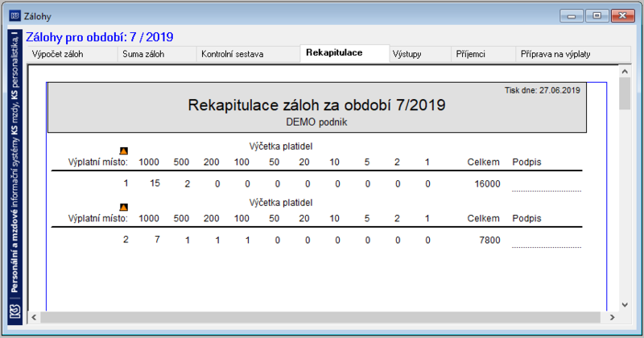Image resolution: width=644 pixels, height=338 pixels.
Task: Click orange triangle icon above first Výplatní místo
Action: tap(124, 150)
